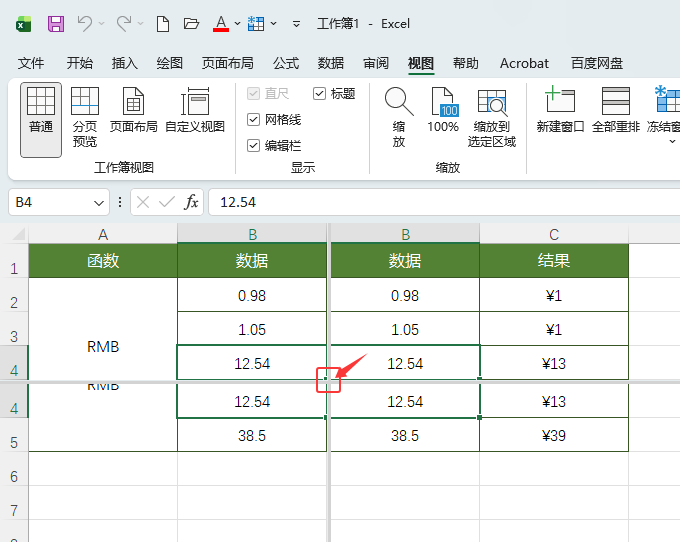
Task: Expand the Undo history dropdown arrow
Action: (x=101, y=23)
